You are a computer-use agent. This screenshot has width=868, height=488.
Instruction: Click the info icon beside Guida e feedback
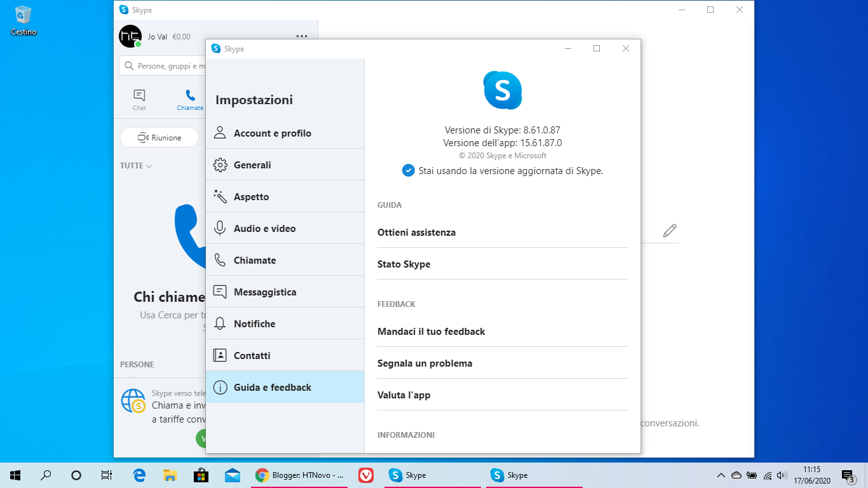pos(220,387)
